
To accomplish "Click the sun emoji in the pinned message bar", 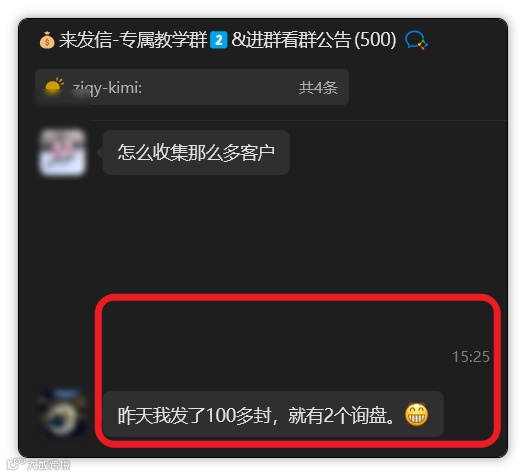I will 54,87.
